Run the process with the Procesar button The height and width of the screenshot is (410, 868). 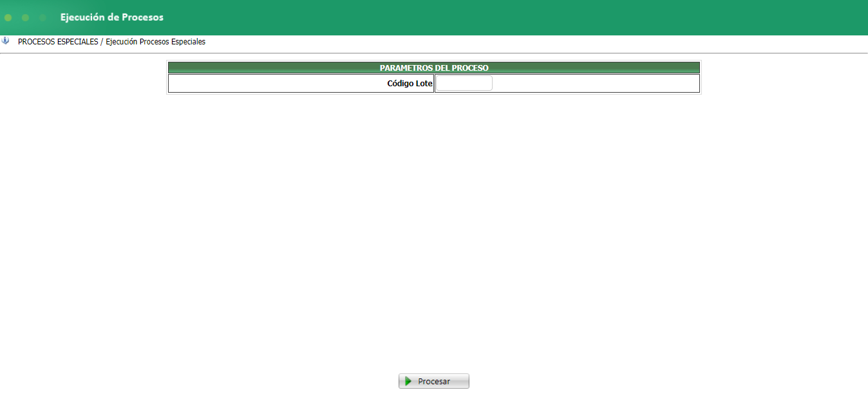click(x=434, y=381)
